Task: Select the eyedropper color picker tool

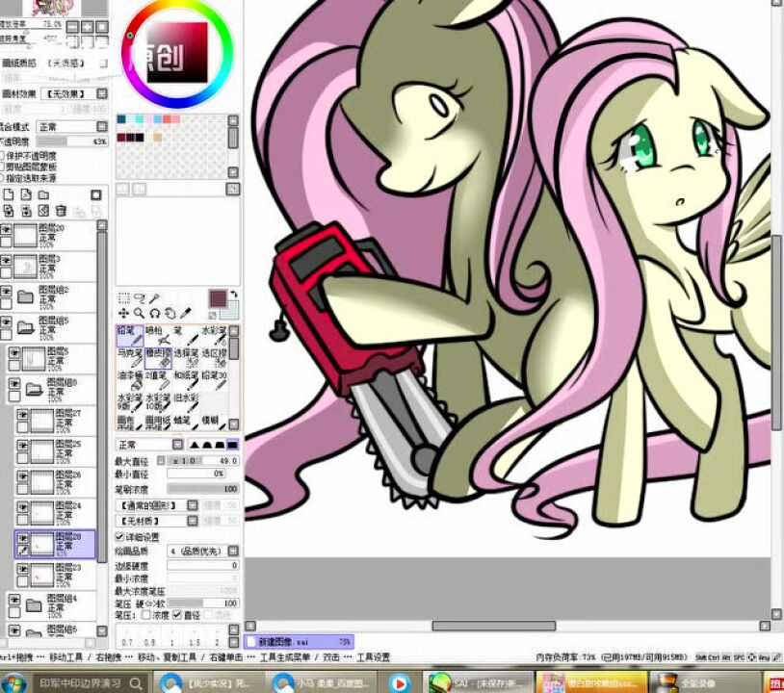Action: 186,313
